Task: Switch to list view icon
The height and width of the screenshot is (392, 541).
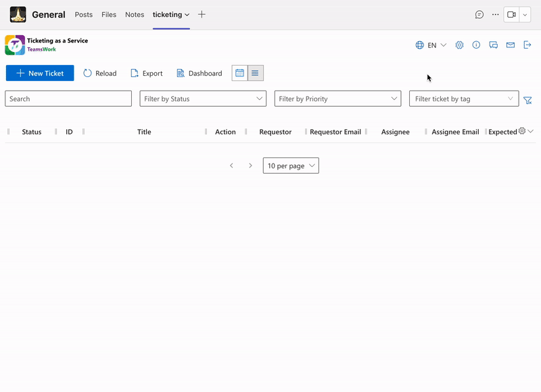Action: tap(256, 73)
